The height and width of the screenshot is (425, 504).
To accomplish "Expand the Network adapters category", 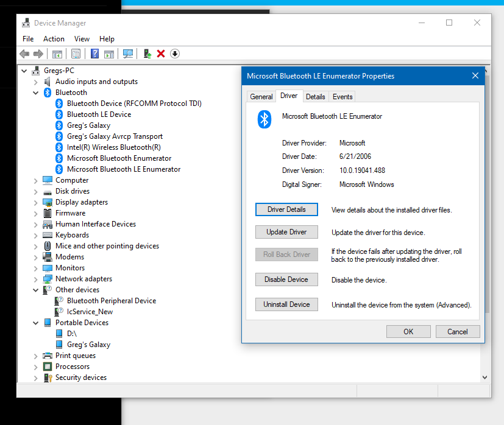I will tap(36, 279).
